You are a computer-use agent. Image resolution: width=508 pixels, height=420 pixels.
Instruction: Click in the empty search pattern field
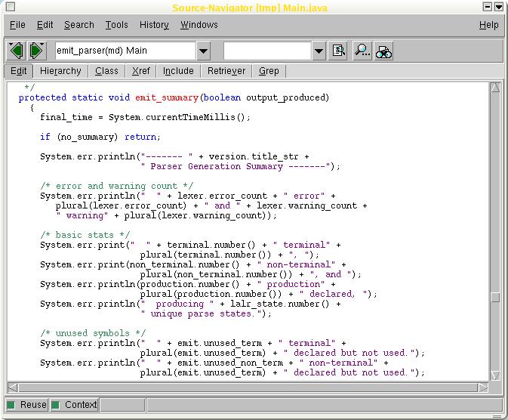click(267, 51)
